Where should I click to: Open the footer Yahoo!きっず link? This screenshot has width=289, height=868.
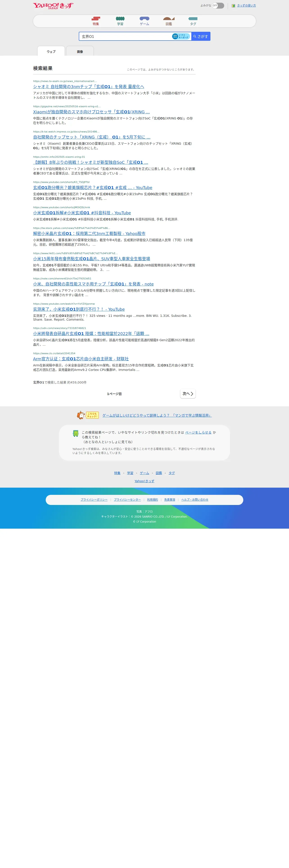coord(144,481)
